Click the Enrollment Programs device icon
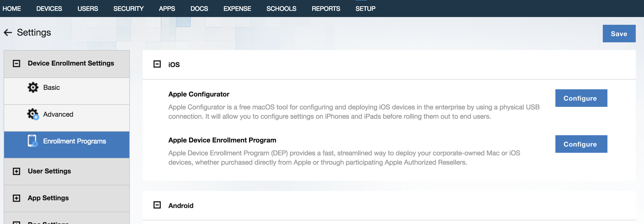The image size is (644, 224). [33, 141]
